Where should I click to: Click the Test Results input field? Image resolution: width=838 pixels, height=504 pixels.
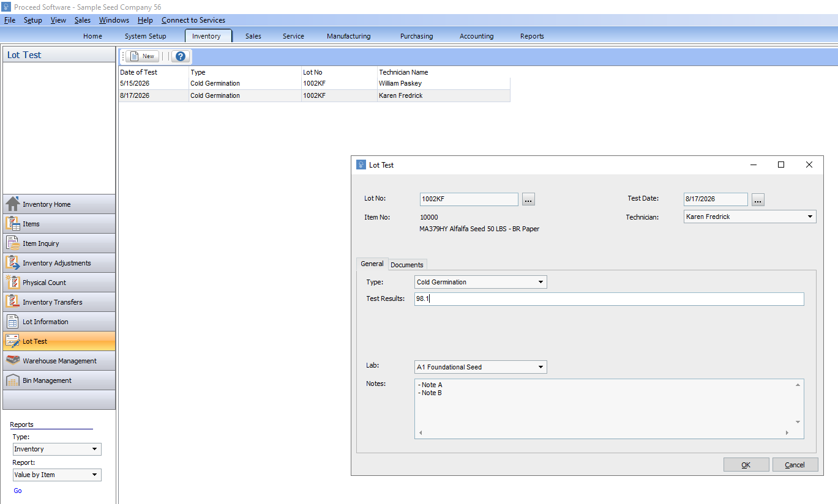(x=609, y=299)
